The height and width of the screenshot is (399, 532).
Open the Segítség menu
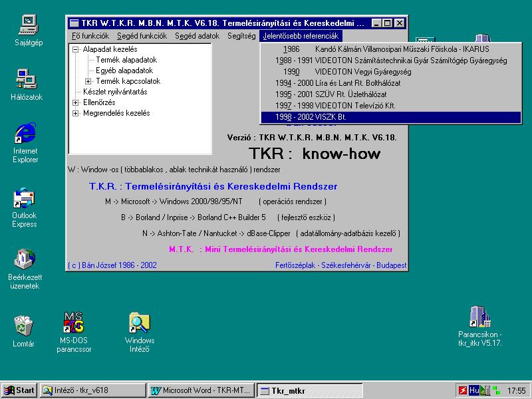241,36
